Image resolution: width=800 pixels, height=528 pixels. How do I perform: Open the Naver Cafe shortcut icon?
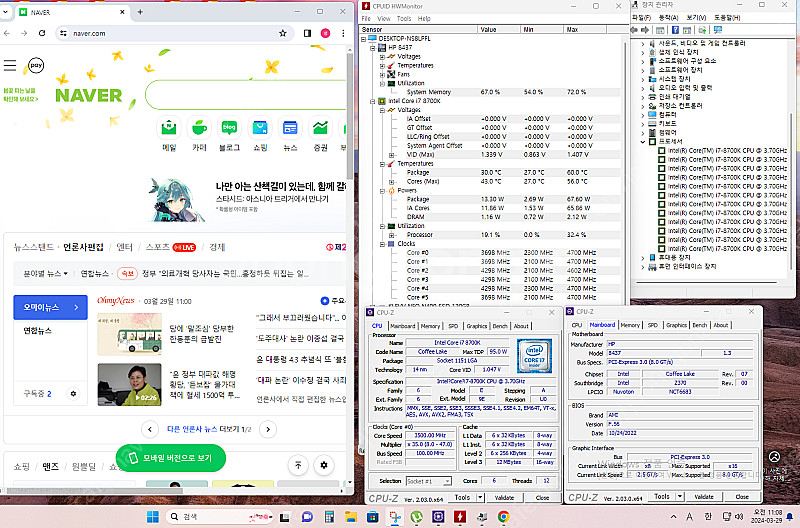pyautogui.click(x=199, y=128)
